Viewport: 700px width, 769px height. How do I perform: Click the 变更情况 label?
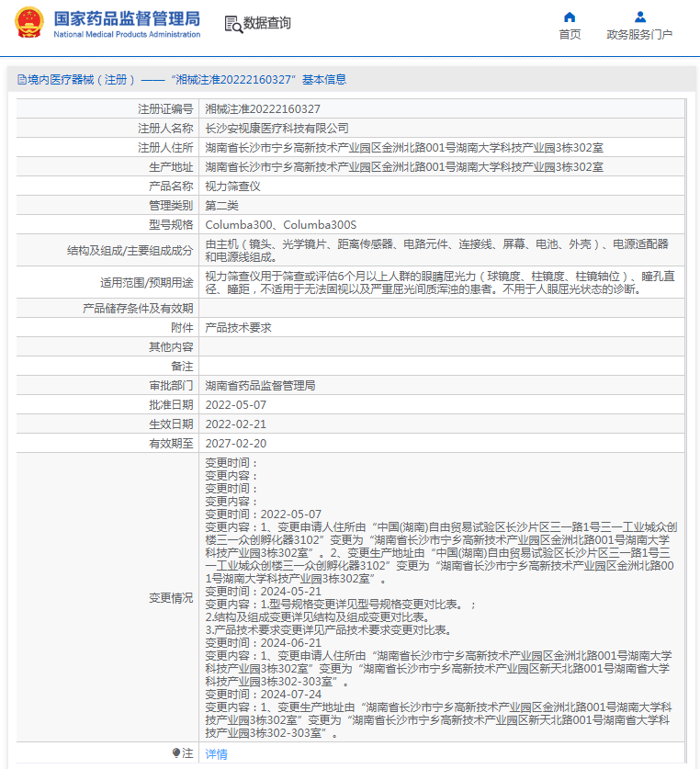pos(171,598)
